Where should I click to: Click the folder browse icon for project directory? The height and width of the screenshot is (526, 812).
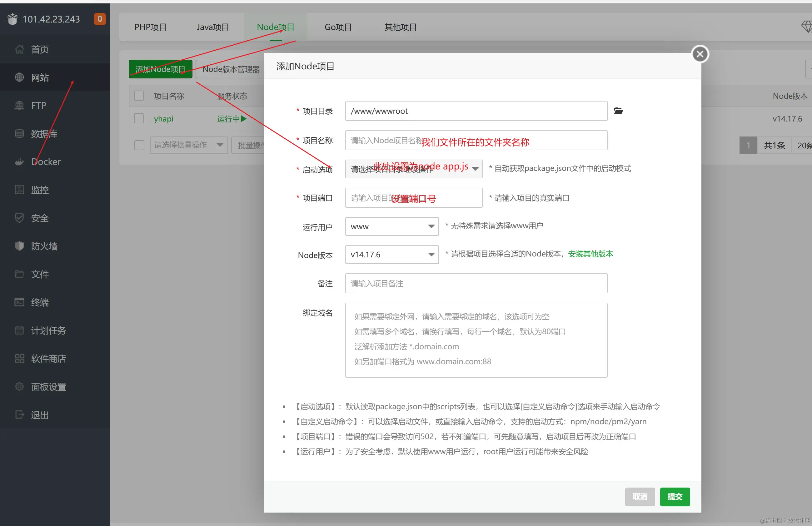618,111
